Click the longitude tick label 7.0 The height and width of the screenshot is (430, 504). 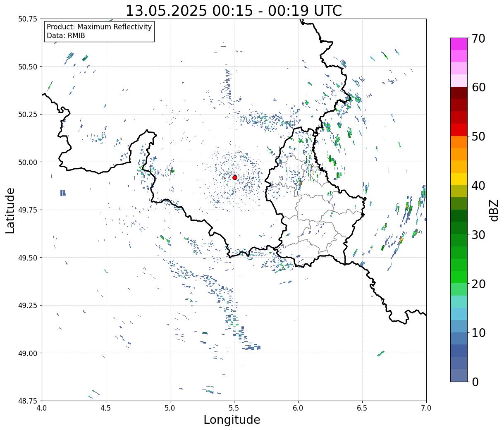coord(426,408)
